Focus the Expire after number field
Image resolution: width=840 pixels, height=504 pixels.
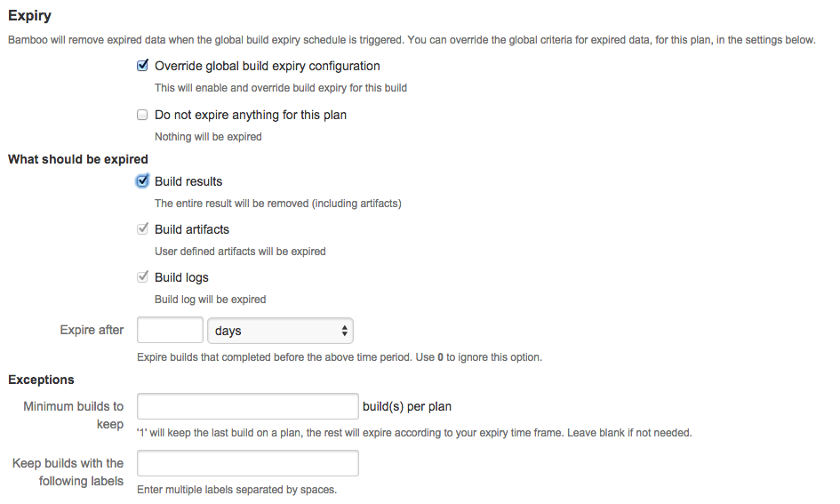(170, 330)
